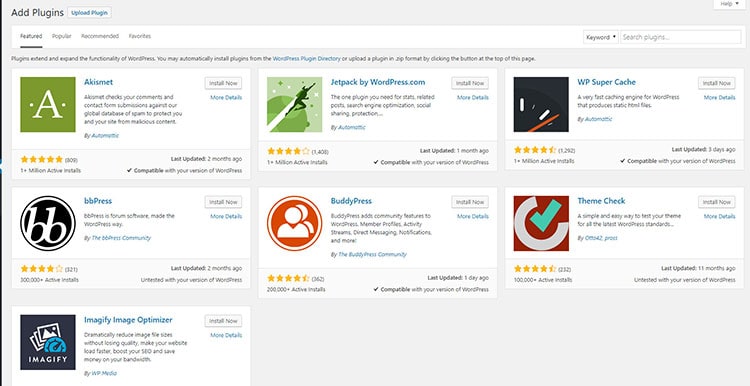
Task: View More Details for Imagify Image Optimizer
Action: 226,335
